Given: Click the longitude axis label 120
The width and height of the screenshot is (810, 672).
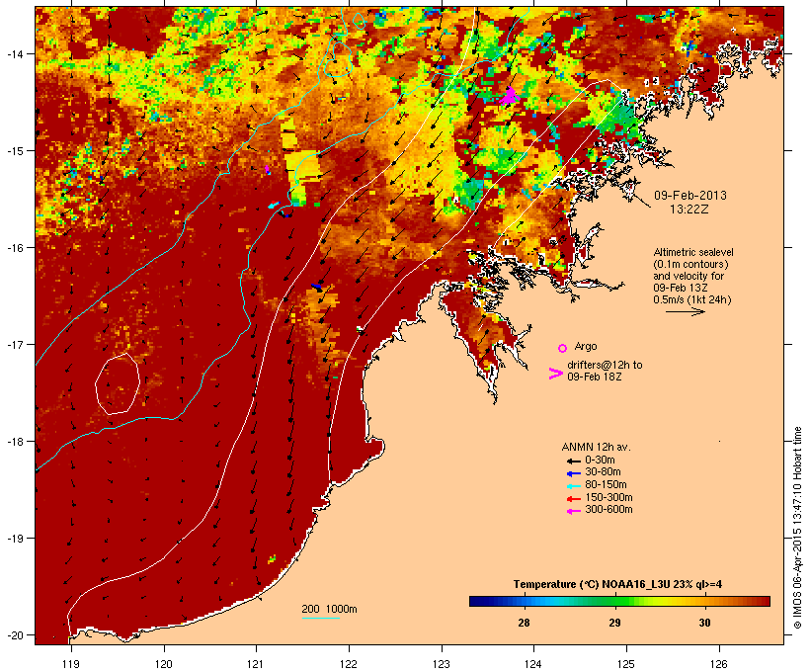Looking at the screenshot, I should pos(164,664).
